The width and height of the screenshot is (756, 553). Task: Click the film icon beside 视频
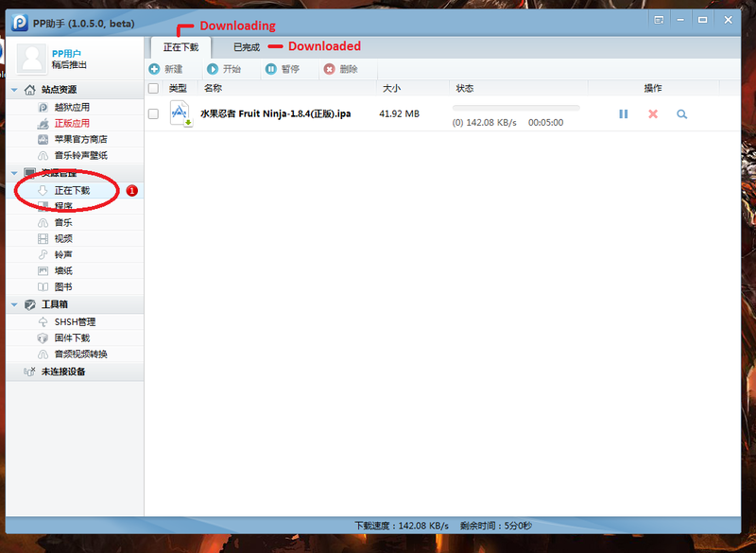[x=43, y=238]
